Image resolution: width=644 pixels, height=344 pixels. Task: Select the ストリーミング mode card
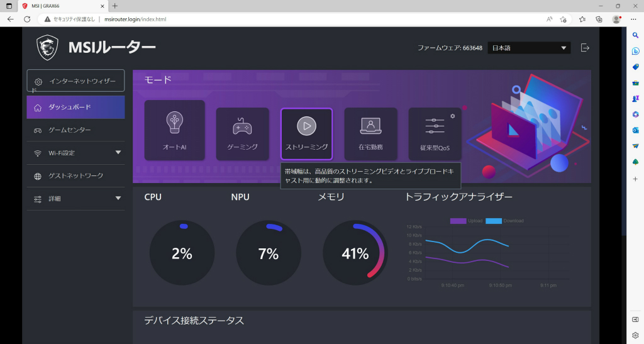point(306,134)
